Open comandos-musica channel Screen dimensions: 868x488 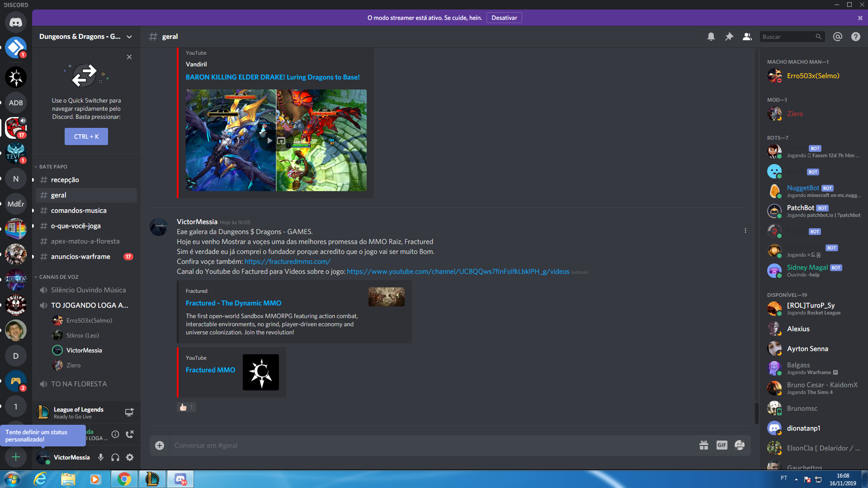click(86, 211)
